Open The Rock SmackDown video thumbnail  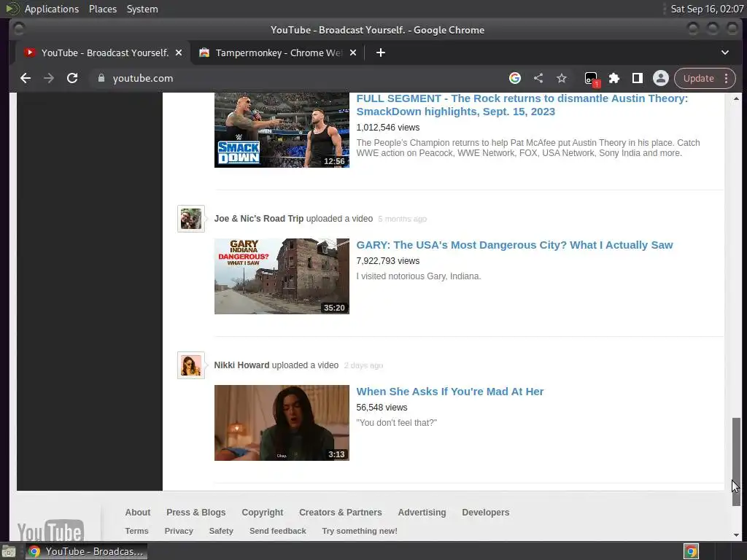coord(282,130)
